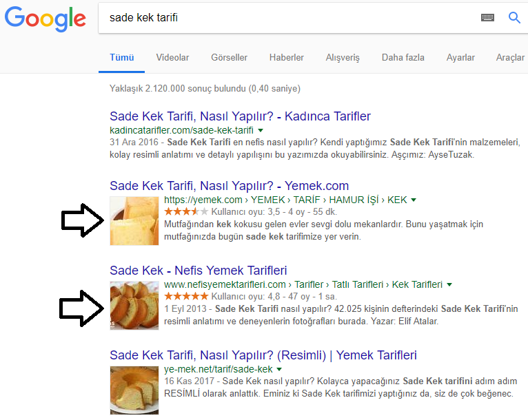Expand ye-mek.net URL dropdown arrow
Screen dimensions: 528x420
(x=278, y=370)
